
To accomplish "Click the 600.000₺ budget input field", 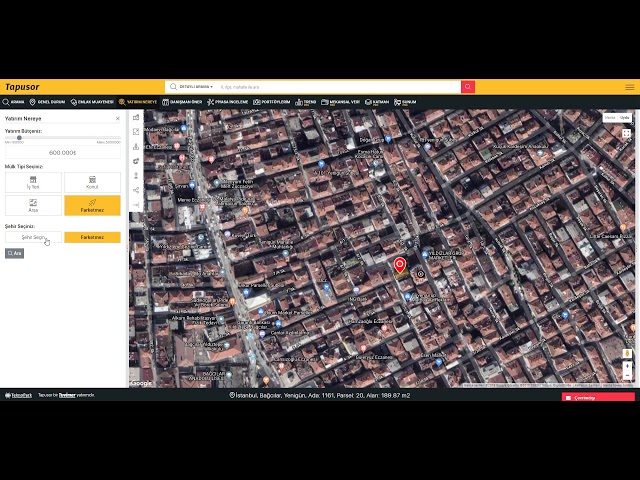I will click(63, 152).
